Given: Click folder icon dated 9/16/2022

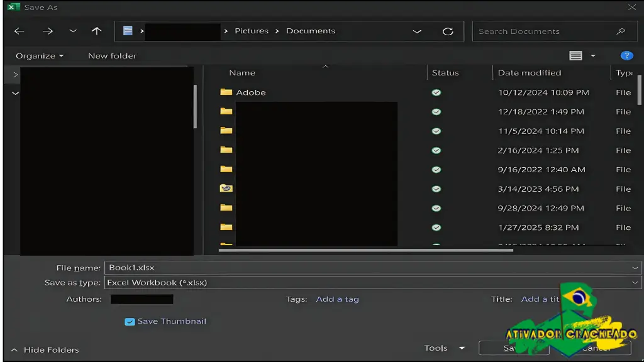Looking at the screenshot, I should pos(226,169).
